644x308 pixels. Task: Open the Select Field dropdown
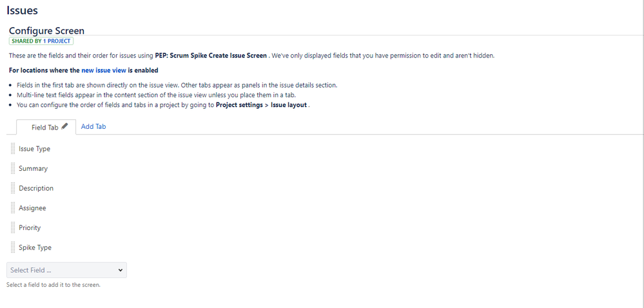(64, 270)
